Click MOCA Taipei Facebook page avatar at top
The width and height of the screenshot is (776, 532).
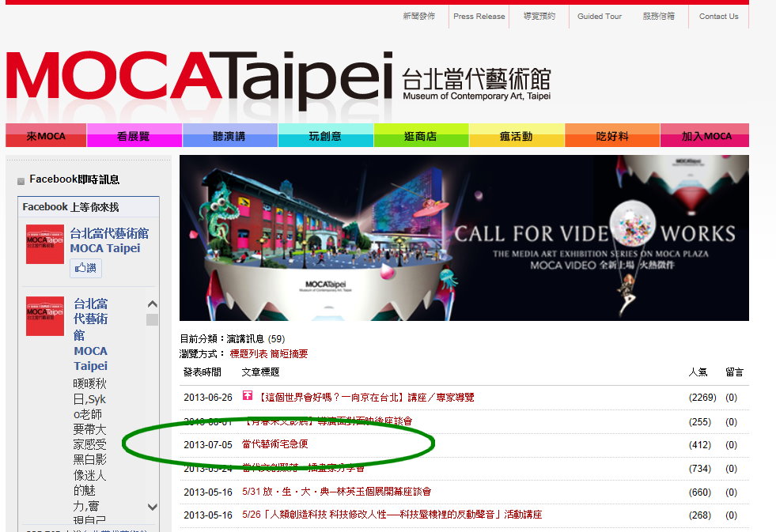pyautogui.click(x=45, y=244)
